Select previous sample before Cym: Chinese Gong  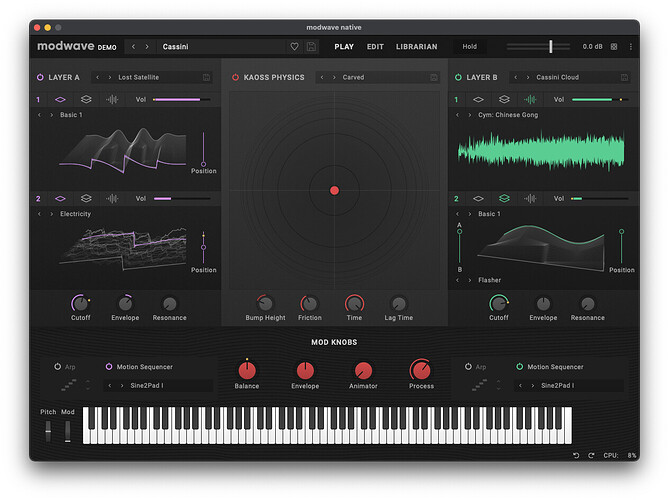coord(457,115)
